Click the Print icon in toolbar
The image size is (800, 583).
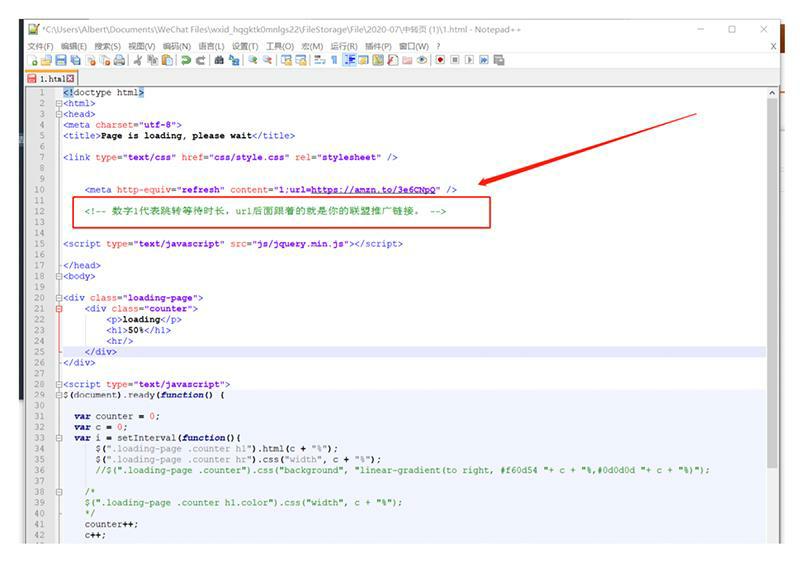point(120,61)
